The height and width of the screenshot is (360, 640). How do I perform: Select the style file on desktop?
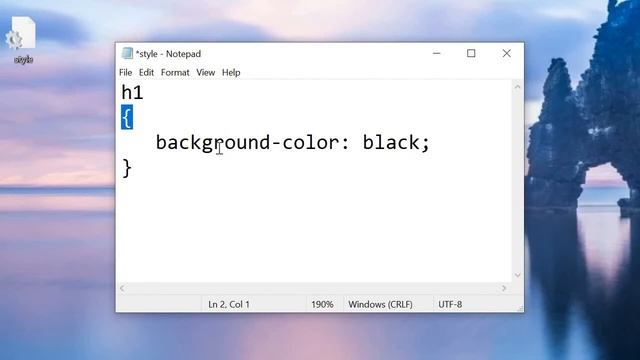pos(22,40)
